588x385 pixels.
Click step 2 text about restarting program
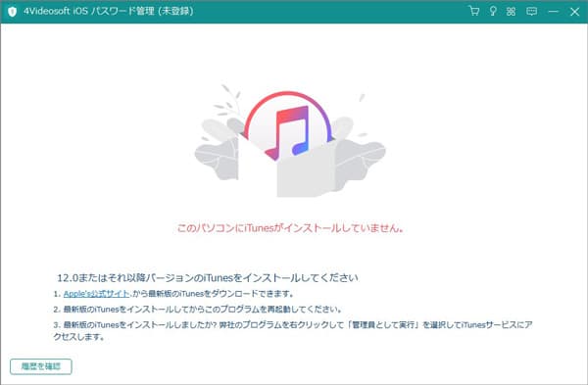click(198, 310)
